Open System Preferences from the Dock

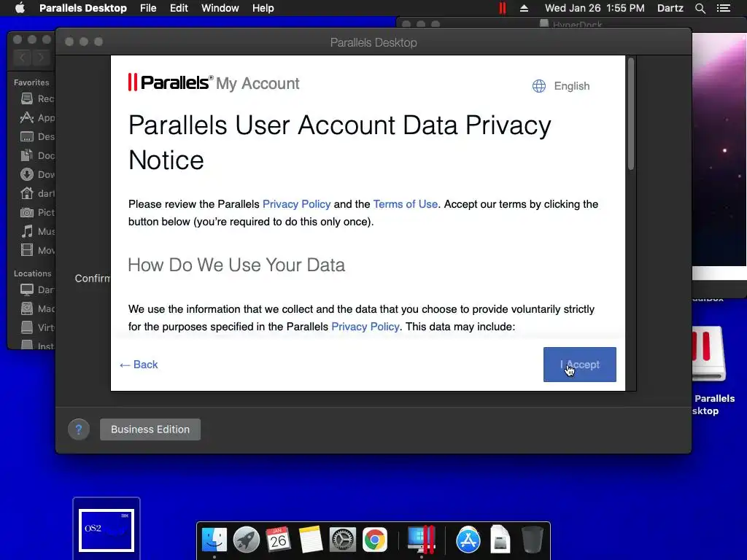[x=343, y=540]
